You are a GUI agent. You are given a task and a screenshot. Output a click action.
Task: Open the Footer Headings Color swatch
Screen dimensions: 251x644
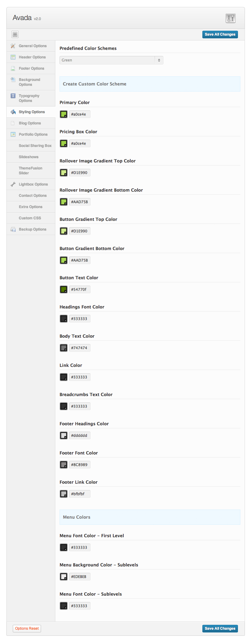(x=64, y=436)
